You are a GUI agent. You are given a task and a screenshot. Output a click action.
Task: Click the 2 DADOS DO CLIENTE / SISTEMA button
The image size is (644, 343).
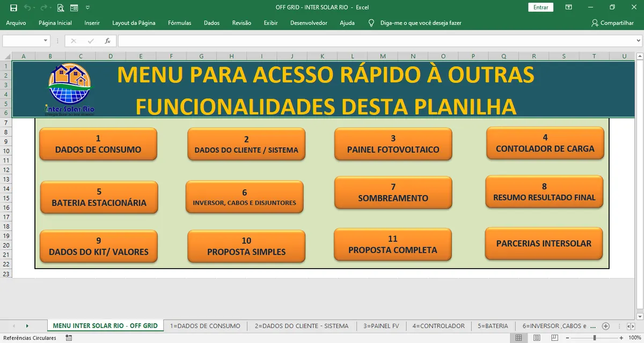tap(246, 144)
